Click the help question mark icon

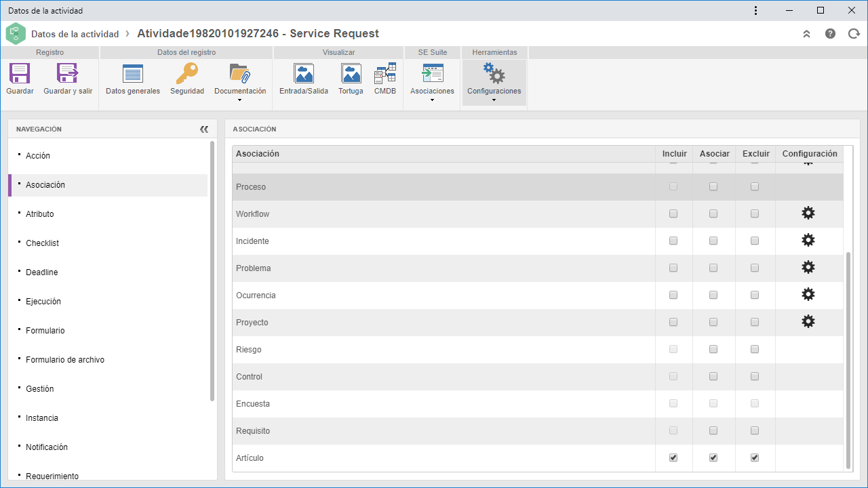(x=830, y=34)
